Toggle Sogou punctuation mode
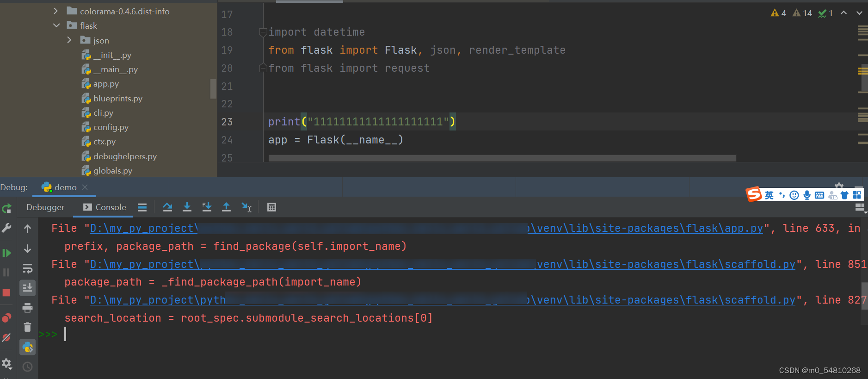This screenshot has height=379, width=868. click(x=782, y=195)
